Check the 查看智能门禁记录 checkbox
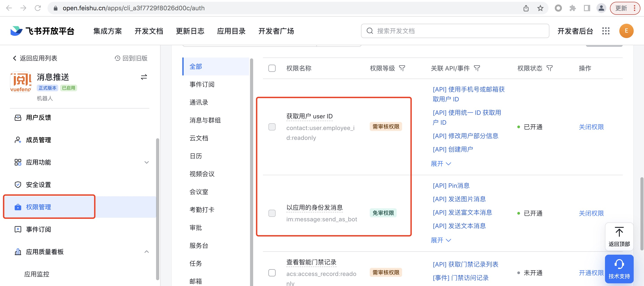The image size is (644, 286). point(272,273)
